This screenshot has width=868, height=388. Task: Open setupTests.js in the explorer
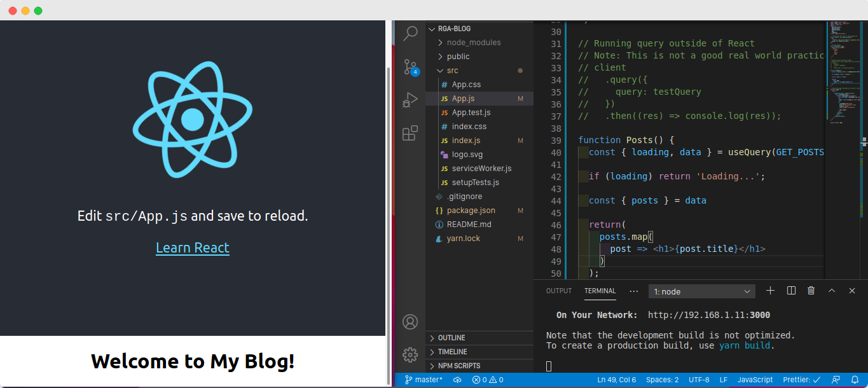[479, 183]
